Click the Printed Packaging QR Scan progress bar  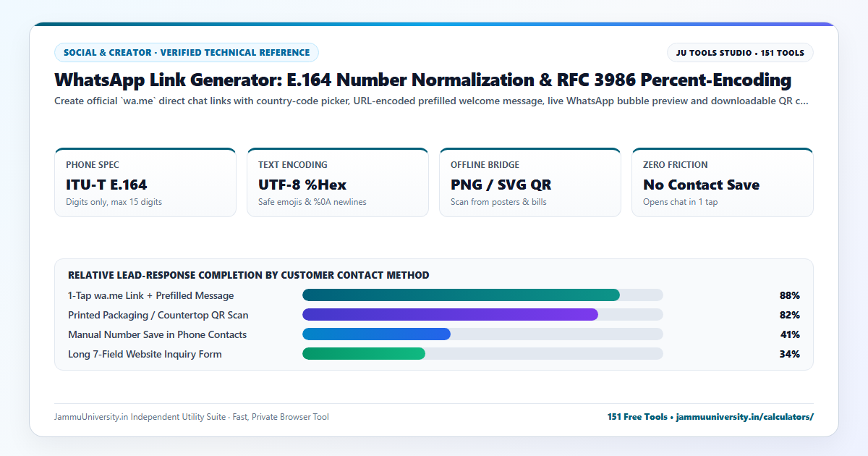[482, 315]
